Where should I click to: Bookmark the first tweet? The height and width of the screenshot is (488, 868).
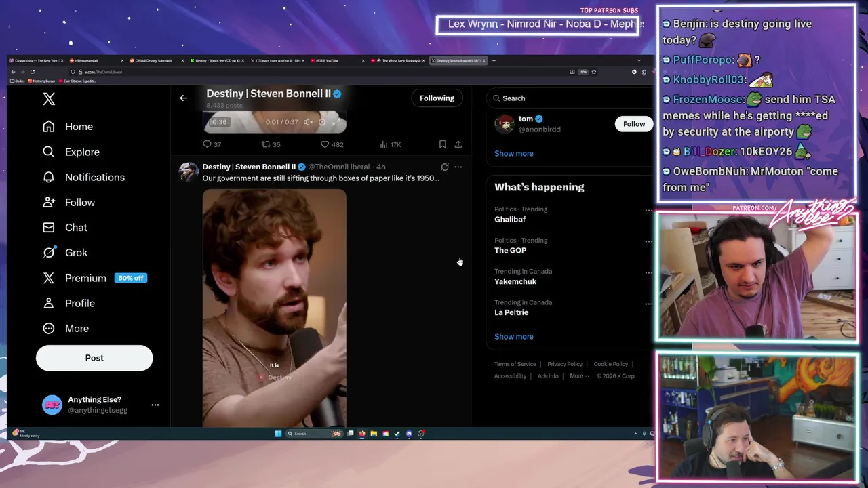click(442, 144)
